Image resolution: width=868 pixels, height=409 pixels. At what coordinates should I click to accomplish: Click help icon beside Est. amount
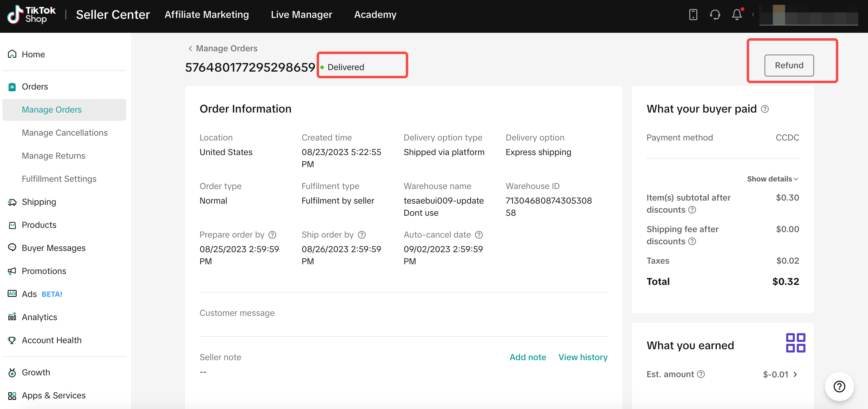pyautogui.click(x=701, y=374)
